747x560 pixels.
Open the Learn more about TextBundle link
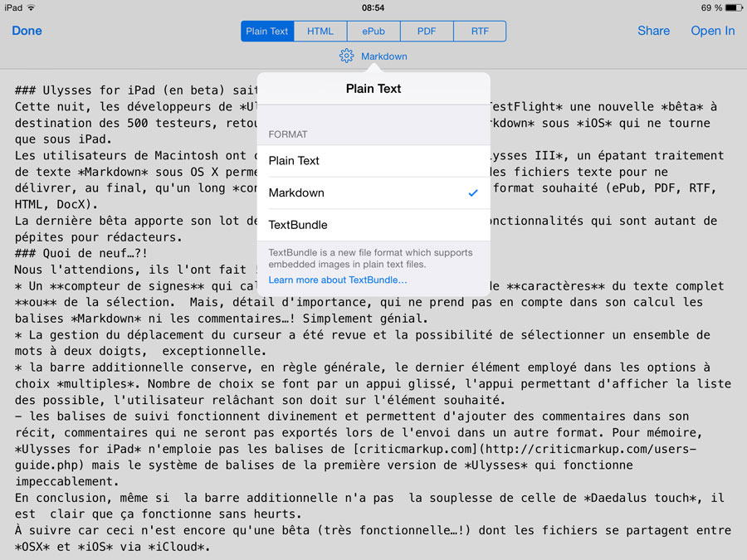coord(338,280)
